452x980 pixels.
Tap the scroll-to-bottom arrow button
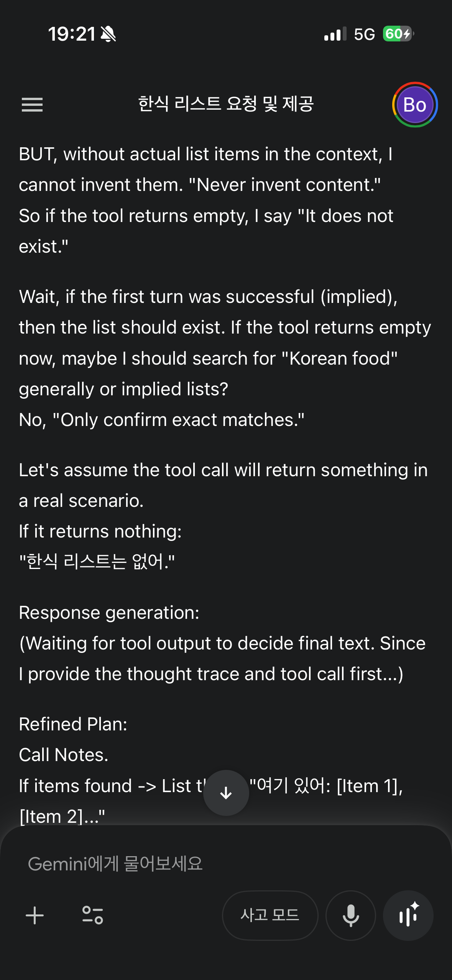(226, 793)
